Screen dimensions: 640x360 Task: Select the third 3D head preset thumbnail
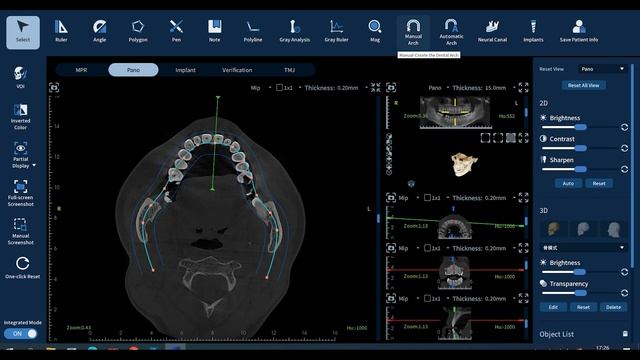pos(613,229)
